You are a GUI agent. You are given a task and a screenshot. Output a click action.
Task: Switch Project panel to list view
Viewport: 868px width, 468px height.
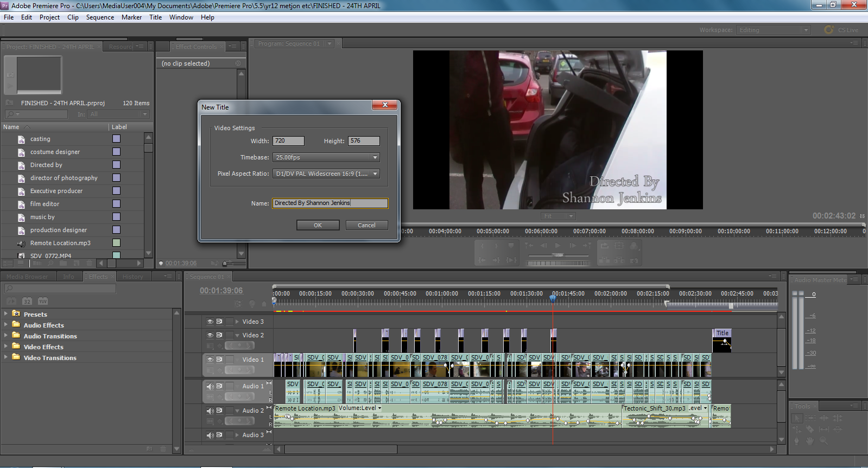pyautogui.click(x=8, y=263)
